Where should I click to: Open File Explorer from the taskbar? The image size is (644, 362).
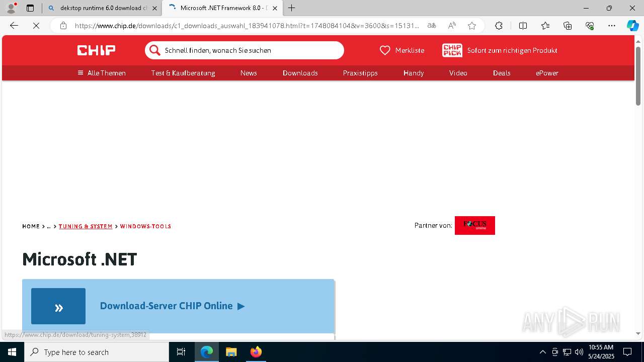231,352
